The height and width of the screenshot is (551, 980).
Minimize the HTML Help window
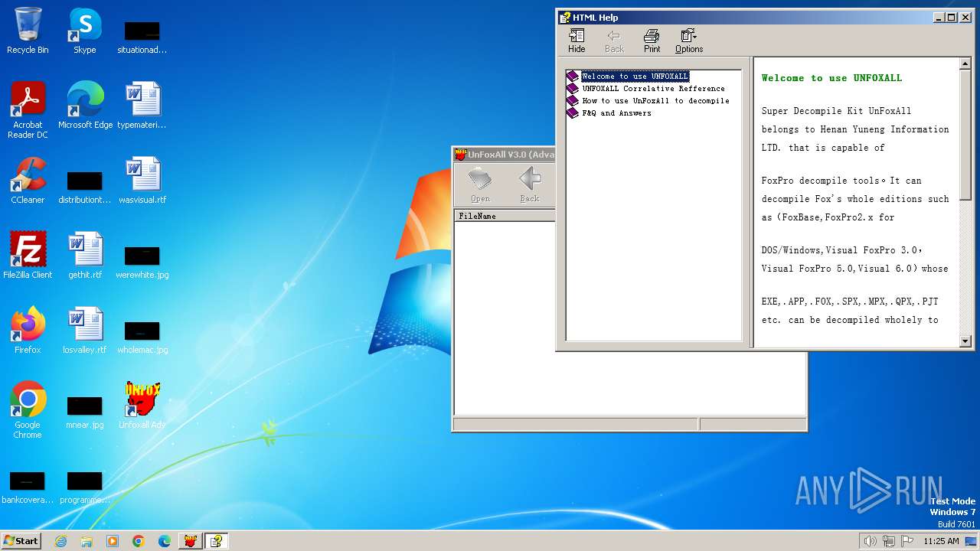coord(939,18)
